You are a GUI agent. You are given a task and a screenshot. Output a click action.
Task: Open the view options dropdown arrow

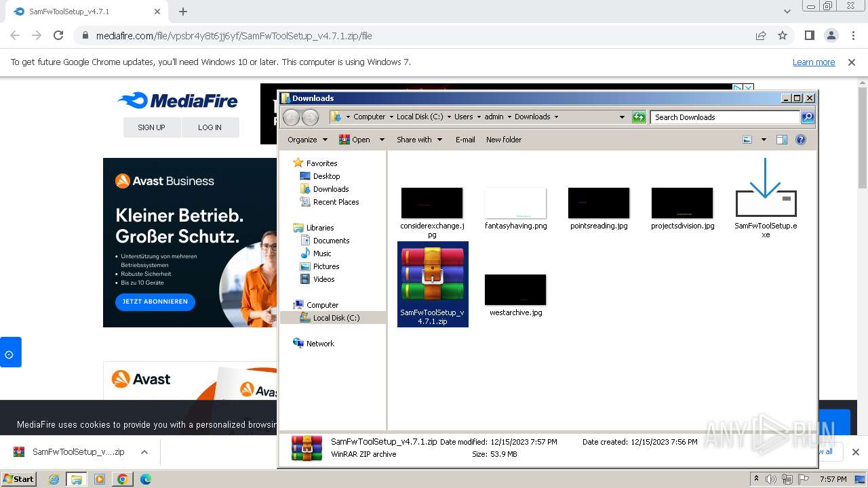[764, 140]
